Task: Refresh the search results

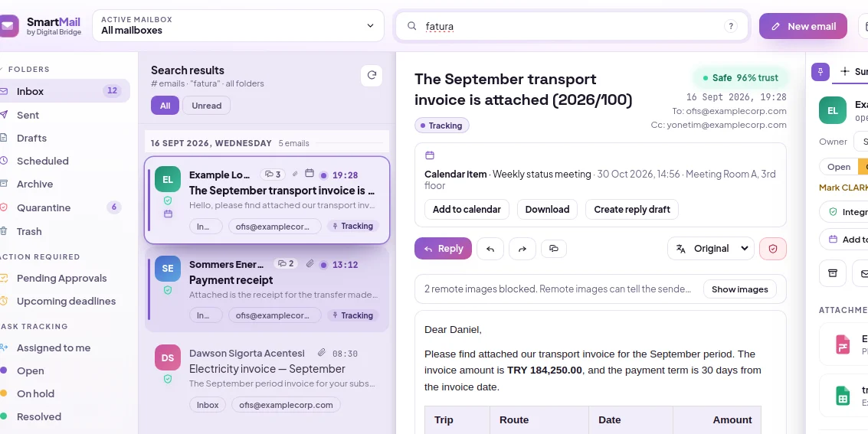Action: (372, 76)
